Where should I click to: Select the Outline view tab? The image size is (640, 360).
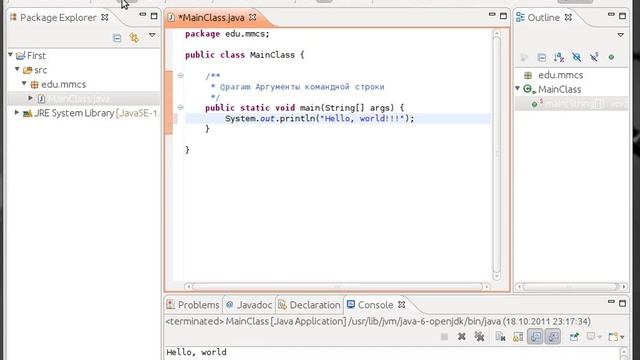click(543, 18)
